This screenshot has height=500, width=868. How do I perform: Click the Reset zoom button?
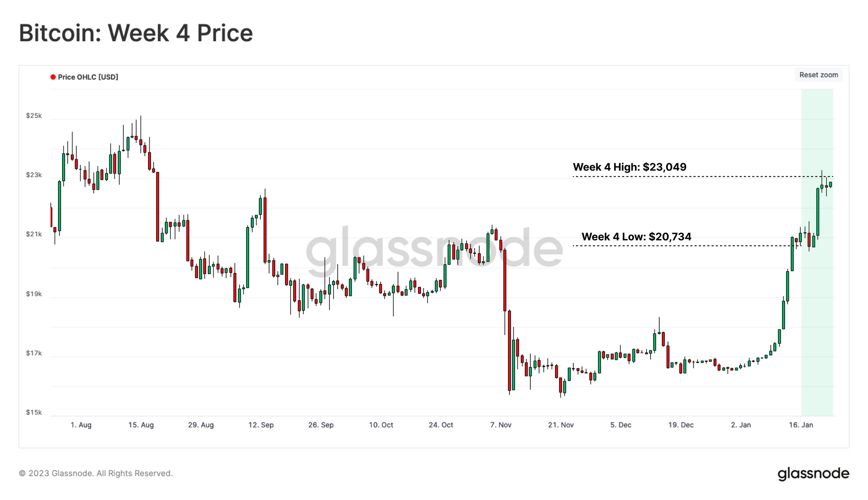(x=819, y=75)
